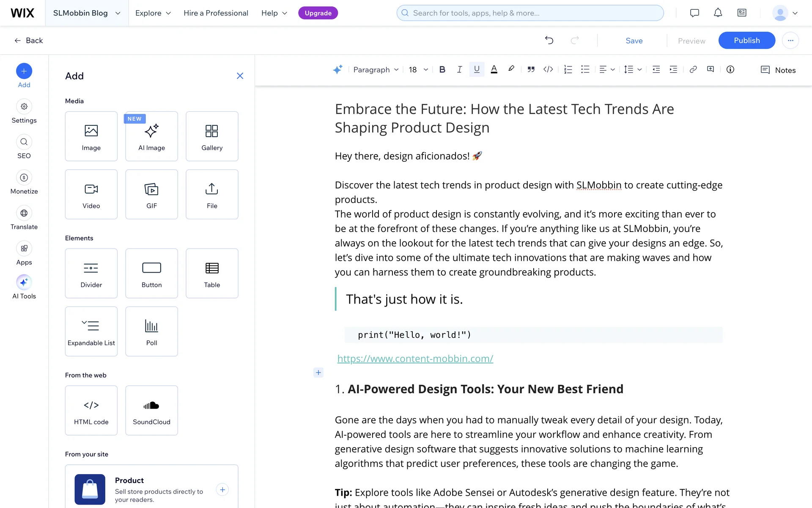
Task: Turn off underline formatting
Action: [477, 69]
